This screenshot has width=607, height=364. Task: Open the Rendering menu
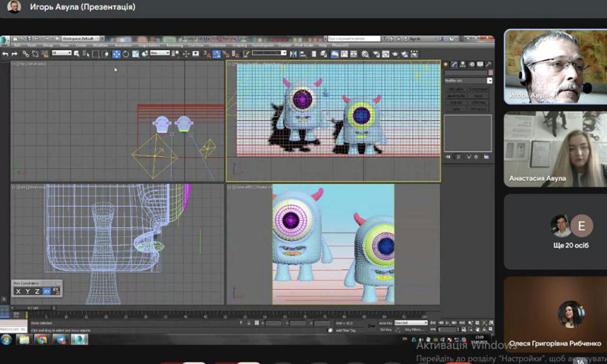tap(175, 45)
